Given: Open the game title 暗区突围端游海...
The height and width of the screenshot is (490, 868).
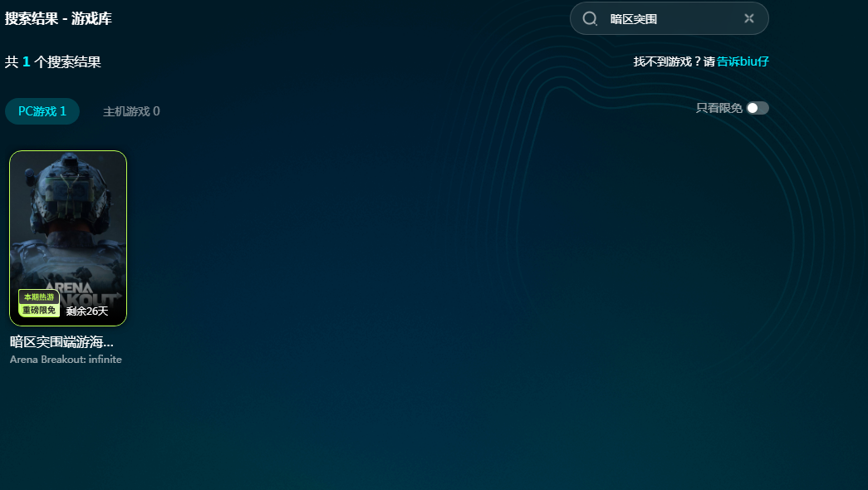Looking at the screenshot, I should (x=61, y=341).
